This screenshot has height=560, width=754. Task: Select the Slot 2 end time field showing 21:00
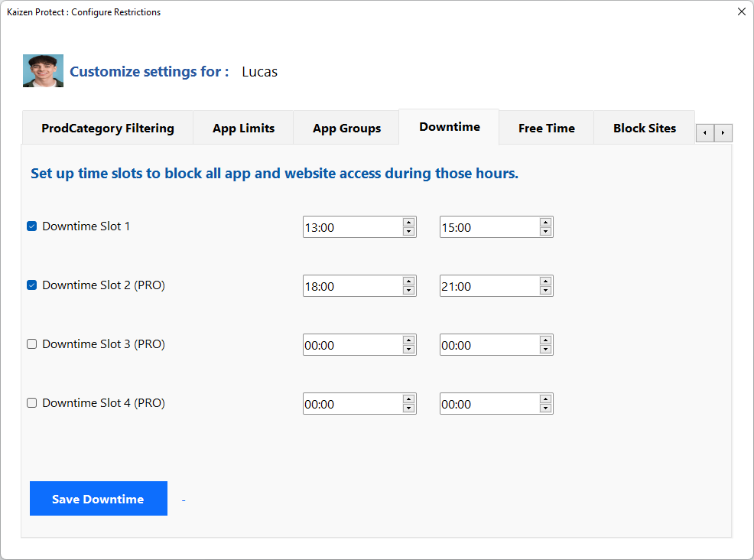pos(489,286)
